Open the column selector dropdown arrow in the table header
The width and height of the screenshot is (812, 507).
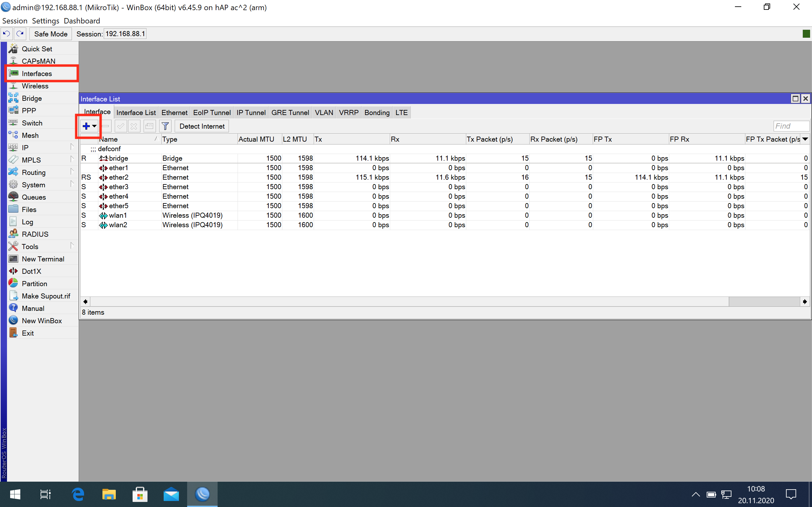tap(805, 139)
